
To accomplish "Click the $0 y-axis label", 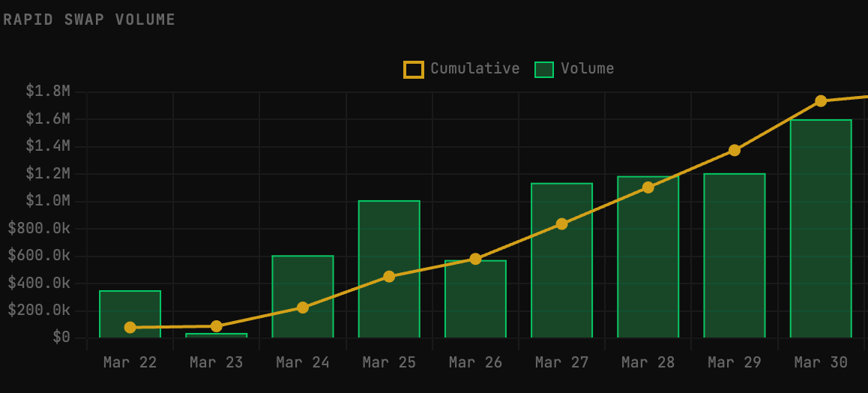I will coord(61,337).
